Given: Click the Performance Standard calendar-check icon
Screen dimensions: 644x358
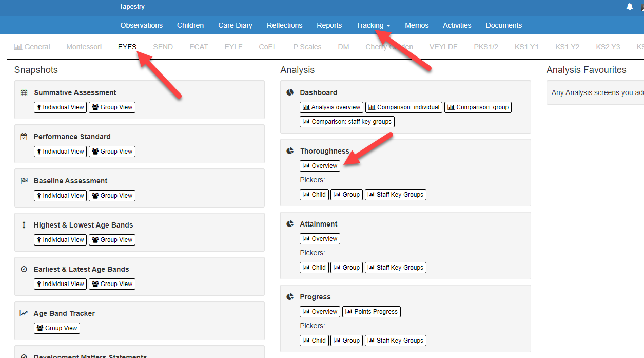Looking at the screenshot, I should [x=24, y=137].
